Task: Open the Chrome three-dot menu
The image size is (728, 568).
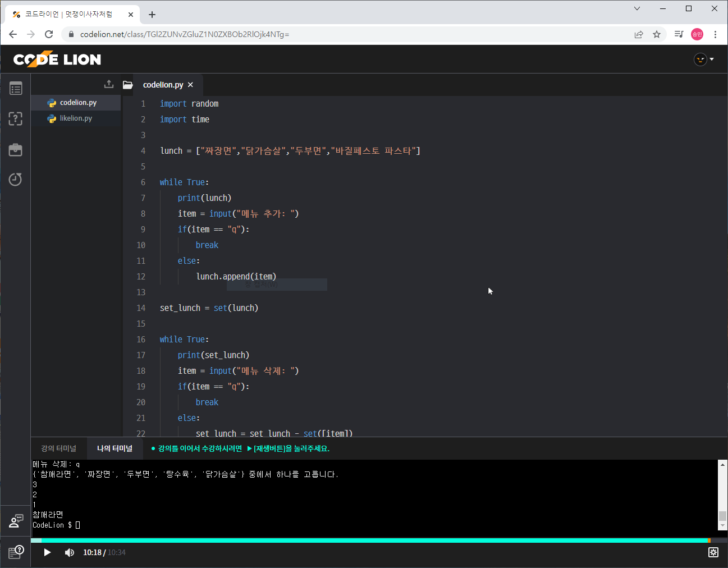Action: 715,34
